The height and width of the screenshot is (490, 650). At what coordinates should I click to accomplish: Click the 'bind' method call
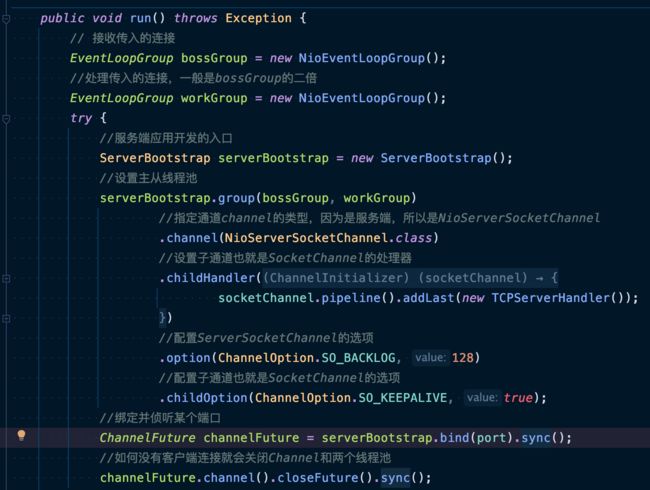(x=454, y=438)
